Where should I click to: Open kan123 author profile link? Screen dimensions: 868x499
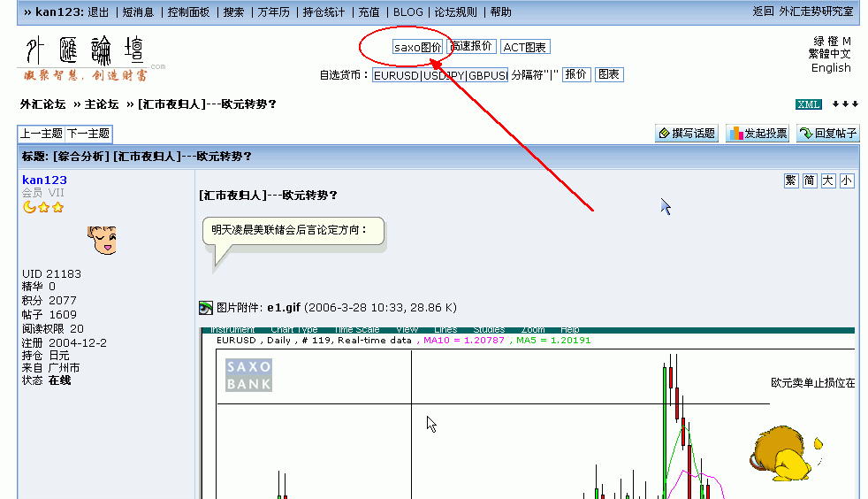(44, 180)
